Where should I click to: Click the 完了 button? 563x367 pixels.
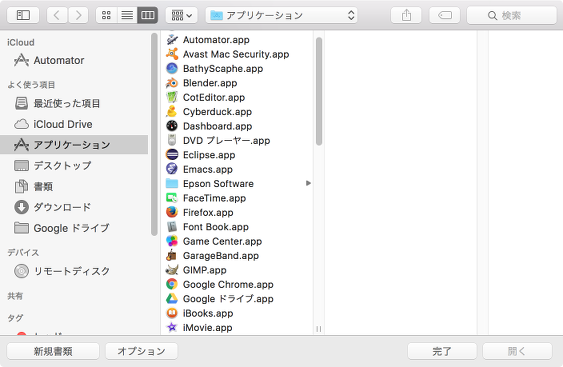442,351
